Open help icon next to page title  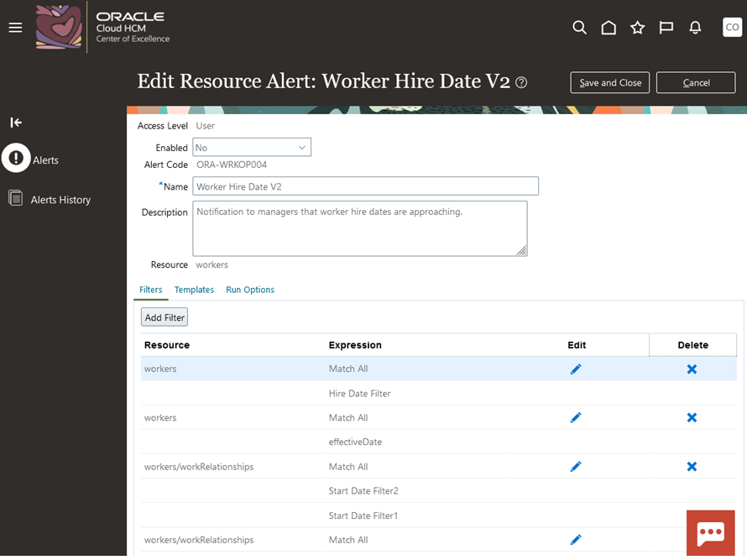[x=522, y=82]
